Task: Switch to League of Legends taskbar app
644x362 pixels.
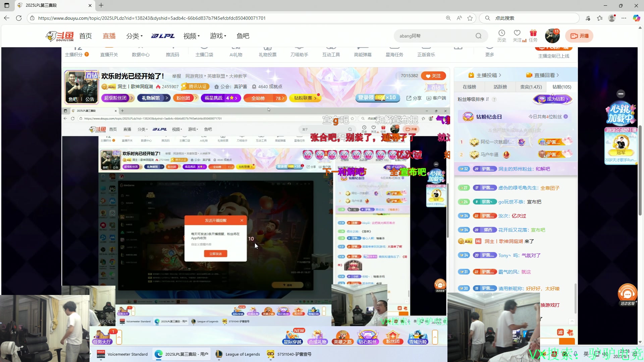Action: (238, 354)
